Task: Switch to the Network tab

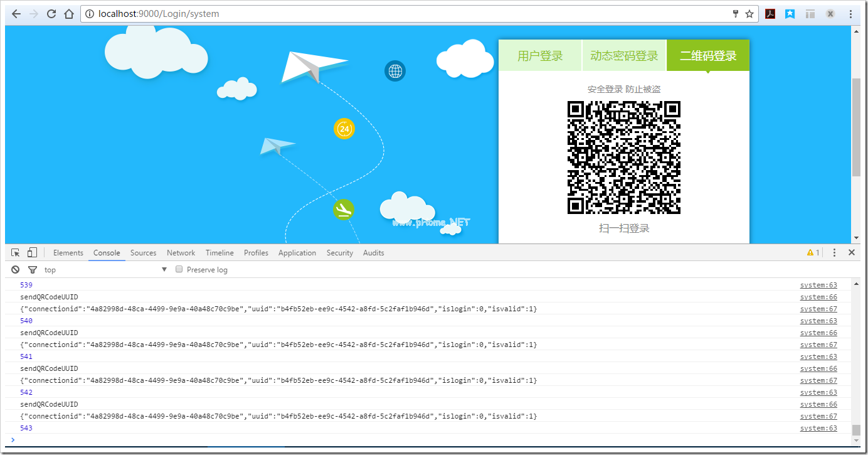Action: [181, 253]
